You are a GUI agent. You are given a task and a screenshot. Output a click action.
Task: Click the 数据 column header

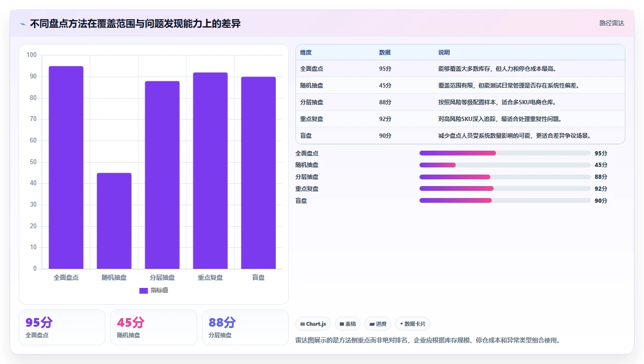click(x=385, y=53)
